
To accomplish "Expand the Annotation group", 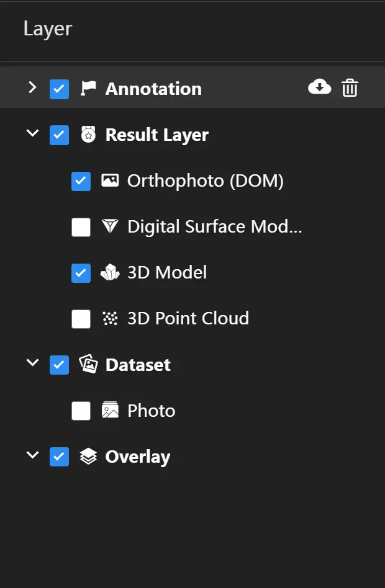I will (32, 87).
